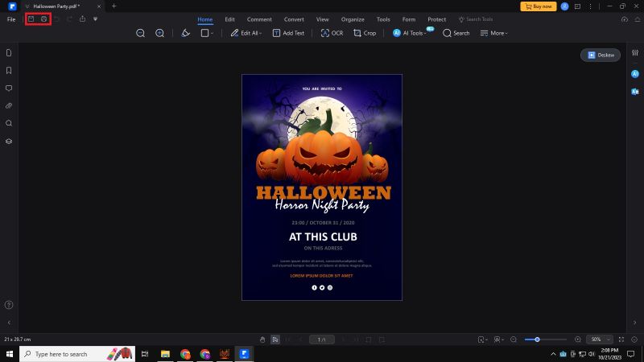Click the taskbar search box
This screenshot has width=644, height=362.
pos(77,354)
